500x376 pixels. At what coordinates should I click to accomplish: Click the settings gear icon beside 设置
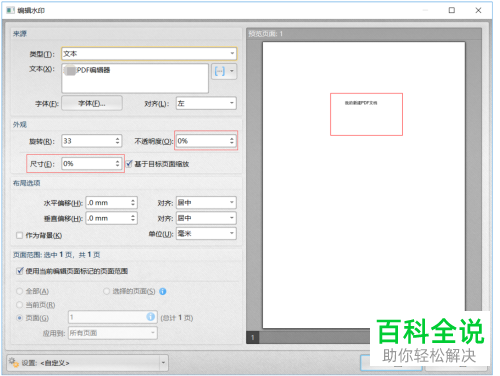pos(14,362)
